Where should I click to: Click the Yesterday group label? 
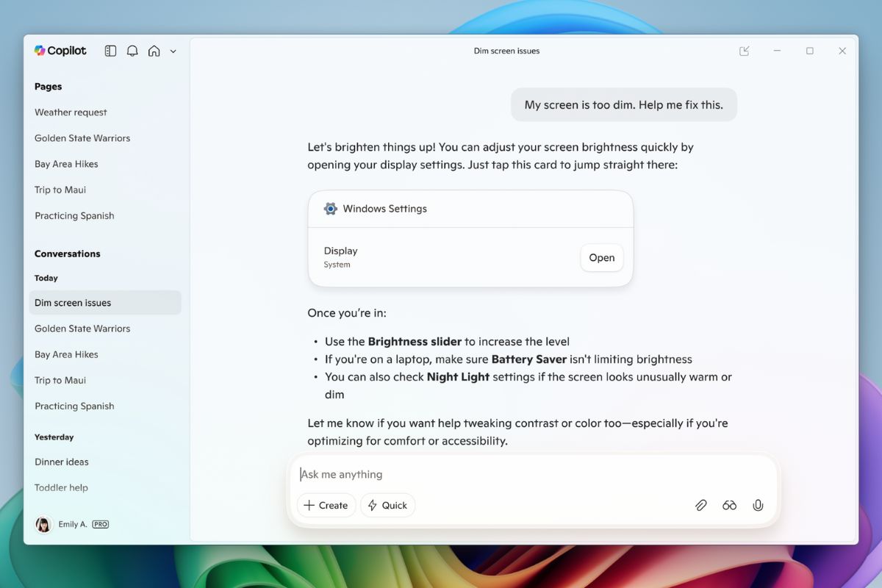click(x=54, y=437)
